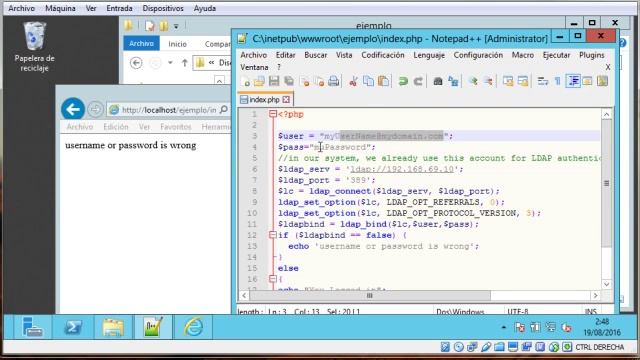640x360 pixels.
Task: Click the Open file folder icon in Notepad++
Action: [260, 81]
